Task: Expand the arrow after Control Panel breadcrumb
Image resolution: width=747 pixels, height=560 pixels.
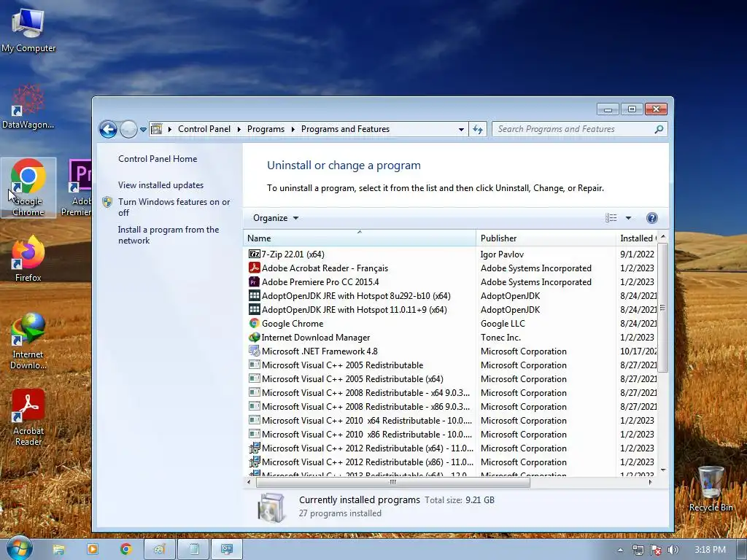Action: (239, 129)
